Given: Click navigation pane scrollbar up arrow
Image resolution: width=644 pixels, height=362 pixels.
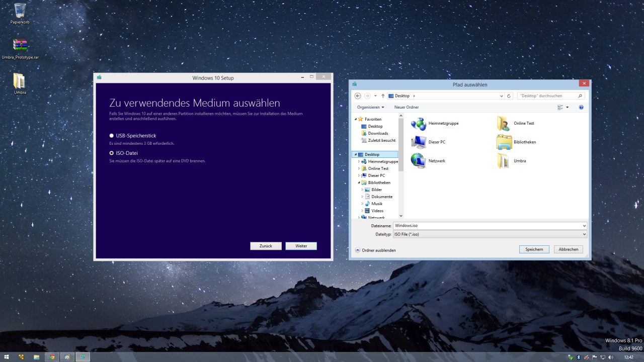Looking at the screenshot, I should click(x=401, y=117).
